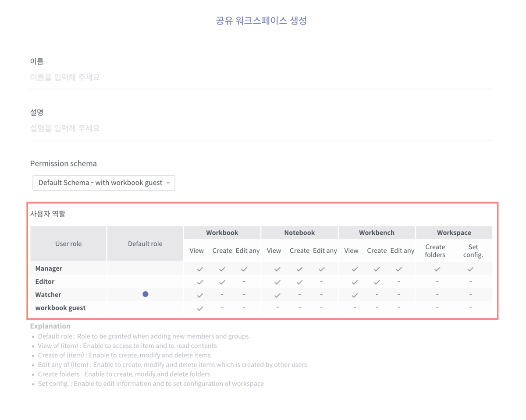The width and height of the screenshot is (526, 420).
Task: Set Manager as the default role
Action: (x=145, y=268)
